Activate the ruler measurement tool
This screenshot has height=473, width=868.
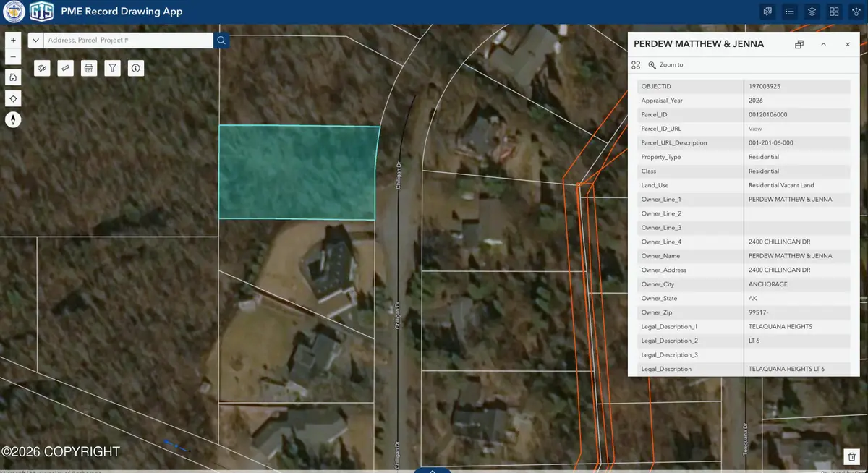point(66,68)
